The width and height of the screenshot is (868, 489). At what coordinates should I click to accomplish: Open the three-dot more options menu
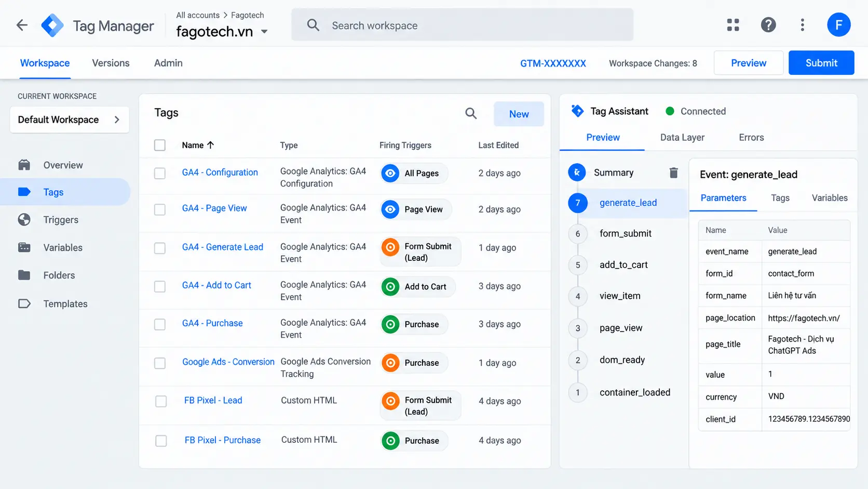click(x=803, y=25)
